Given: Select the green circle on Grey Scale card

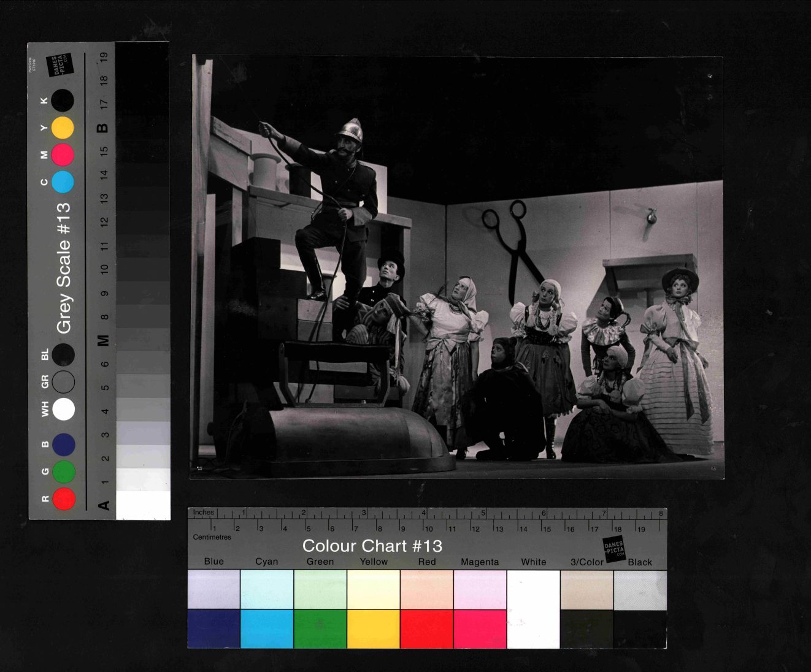Looking at the screenshot, I should (x=64, y=472).
